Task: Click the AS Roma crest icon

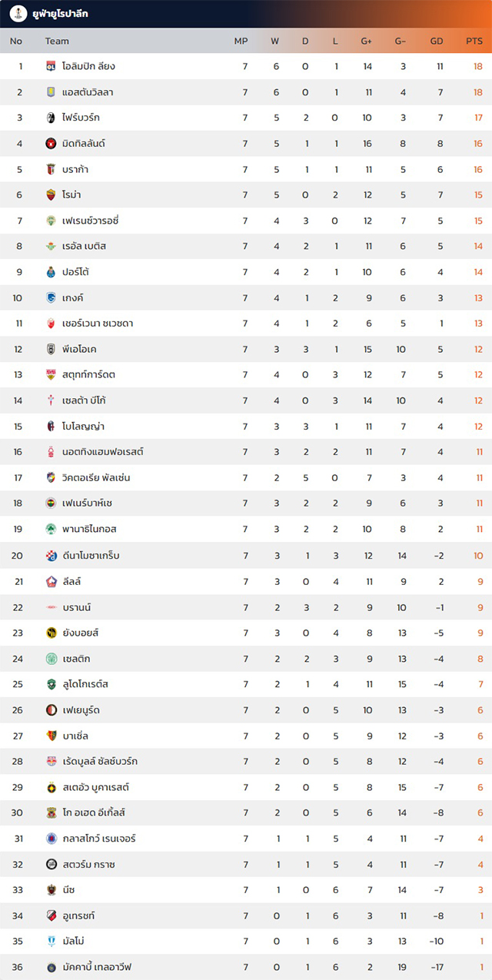Action: click(x=52, y=194)
